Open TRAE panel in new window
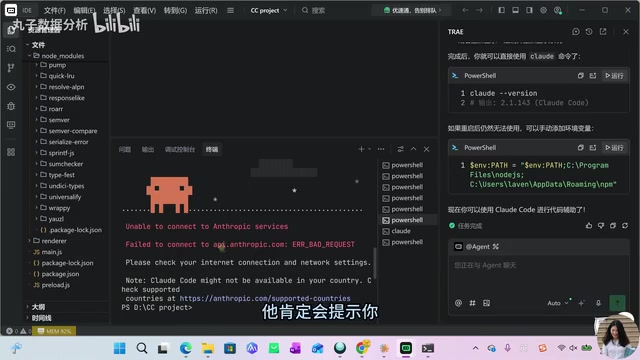This screenshot has width=640, height=360. pos(603,31)
